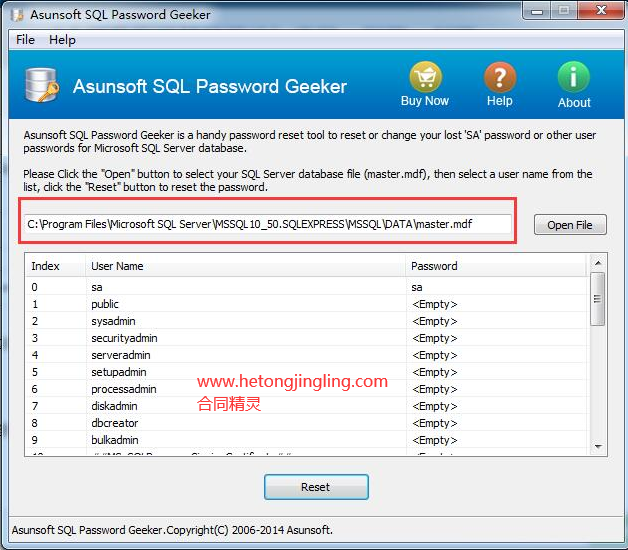Click the user list scrollbar up arrow
The height and width of the screenshot is (550, 628).
pos(598,263)
